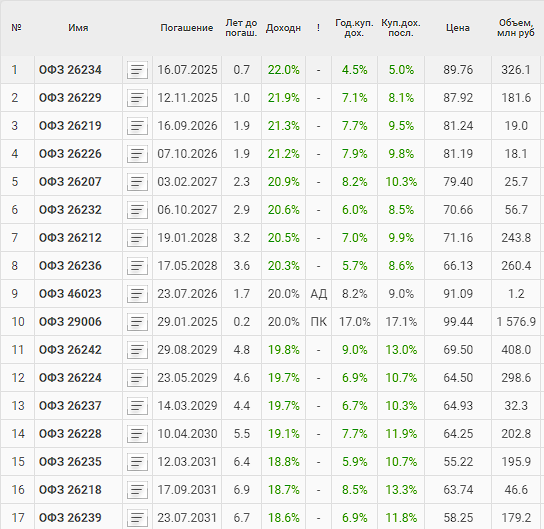
Task: Click details icon for ОФЗ 26236
Action: tap(137, 266)
